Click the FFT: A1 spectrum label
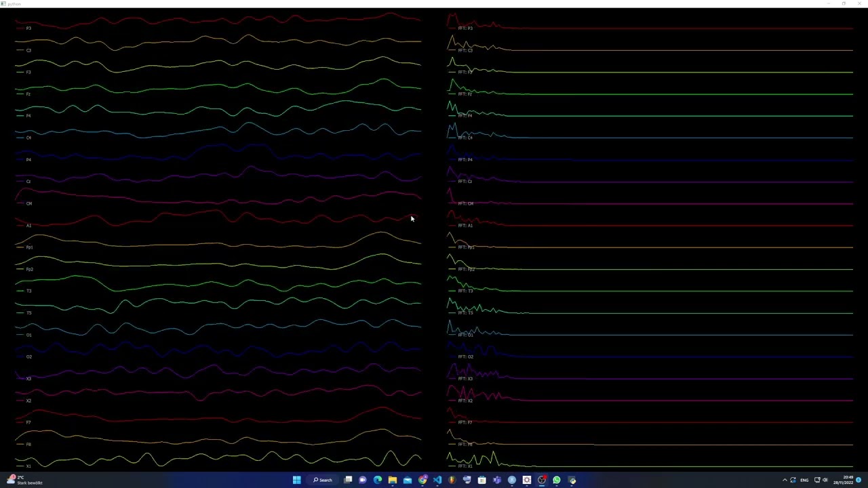 point(465,225)
